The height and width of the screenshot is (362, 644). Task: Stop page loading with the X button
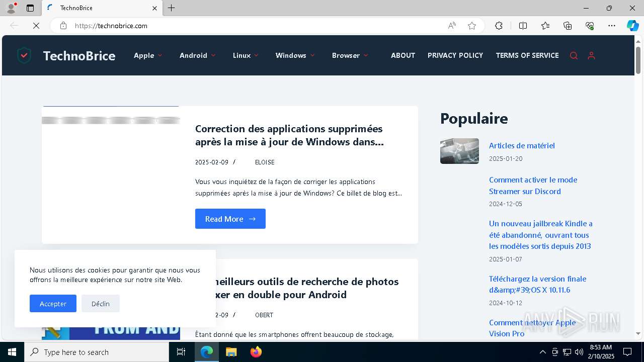point(36,26)
